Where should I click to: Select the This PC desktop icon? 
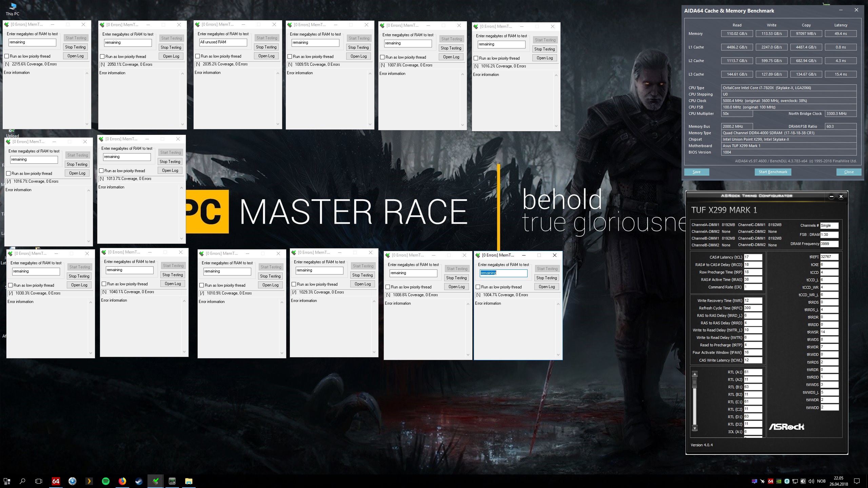click(13, 9)
